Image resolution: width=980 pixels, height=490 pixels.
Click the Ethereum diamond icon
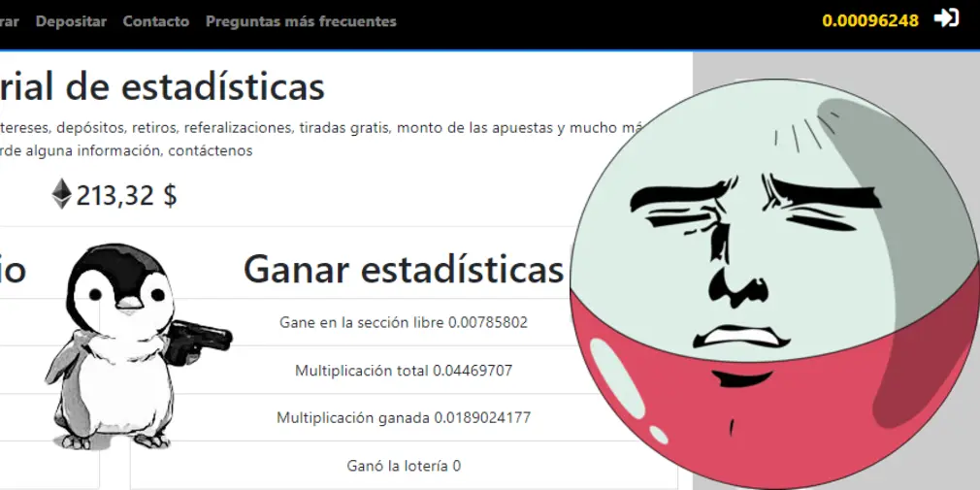[x=62, y=194]
